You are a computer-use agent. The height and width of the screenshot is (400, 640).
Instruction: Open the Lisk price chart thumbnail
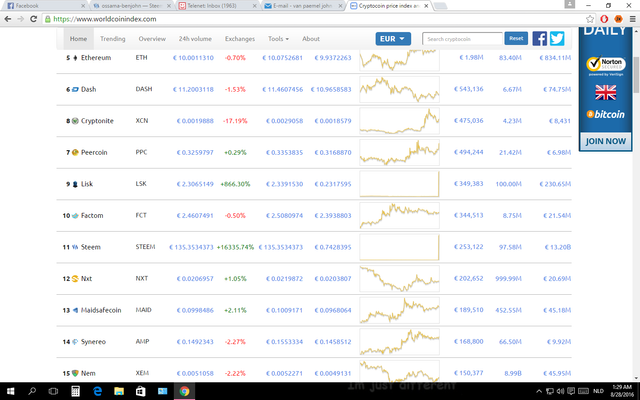coord(399,184)
